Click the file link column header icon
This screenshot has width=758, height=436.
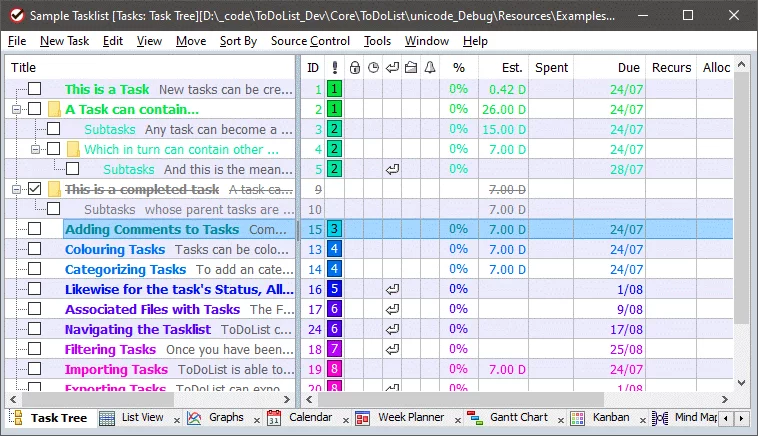click(411, 68)
